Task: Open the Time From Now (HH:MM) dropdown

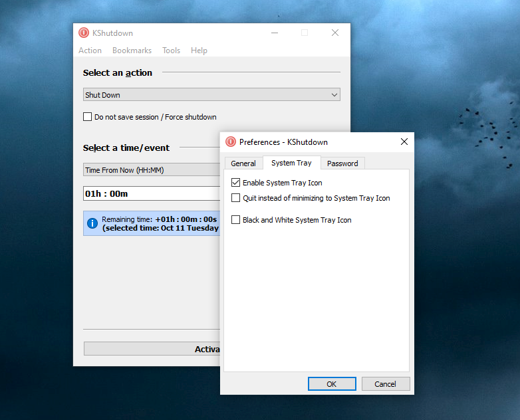Action: pyautogui.click(x=152, y=169)
